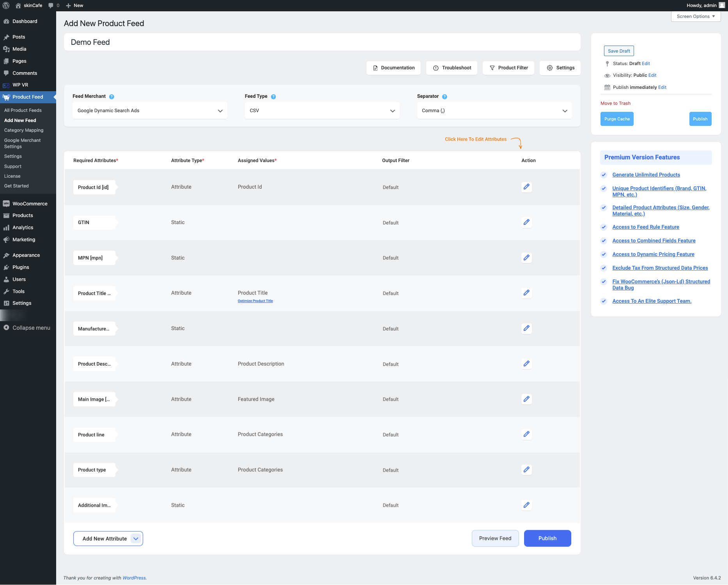The image size is (728, 585).
Task: Edit the Manufacturer row via pencil icon
Action: pyautogui.click(x=526, y=328)
